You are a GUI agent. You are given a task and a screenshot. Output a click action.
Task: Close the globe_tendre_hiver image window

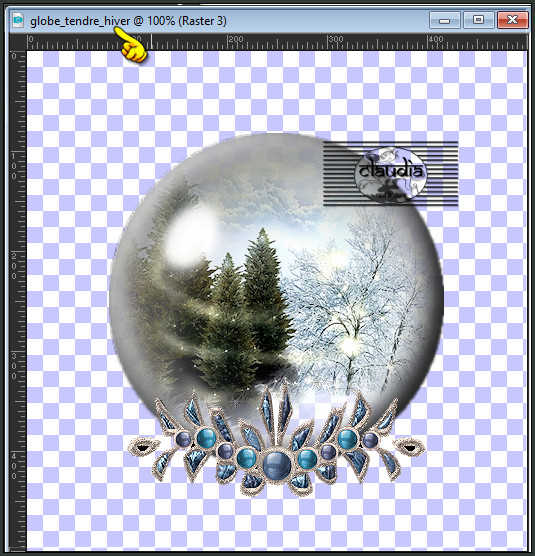coord(512,20)
